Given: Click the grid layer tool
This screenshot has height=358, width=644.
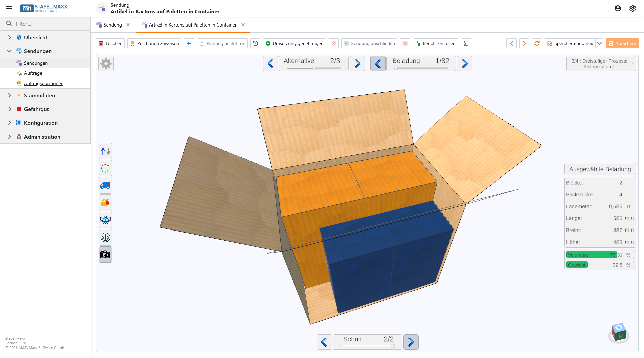Looking at the screenshot, I should 105,220.
